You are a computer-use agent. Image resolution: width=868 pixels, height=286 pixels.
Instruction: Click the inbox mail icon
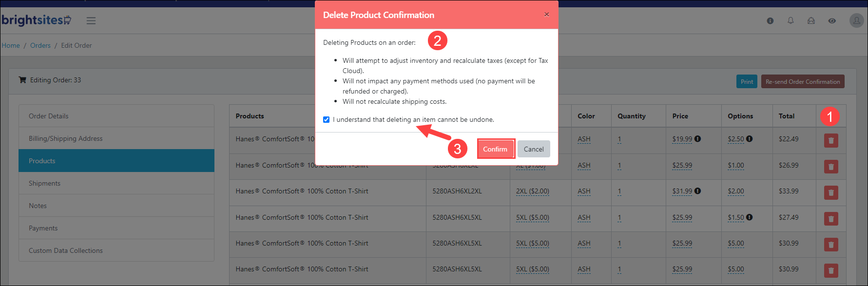coord(811,21)
